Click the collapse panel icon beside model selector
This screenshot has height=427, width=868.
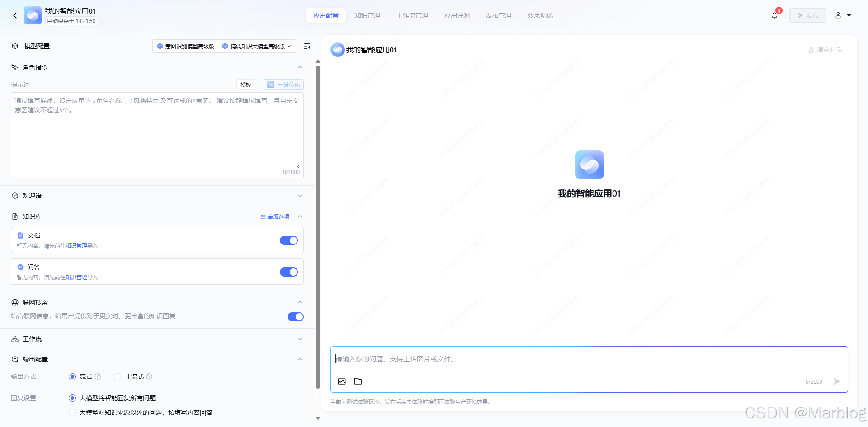pos(307,46)
